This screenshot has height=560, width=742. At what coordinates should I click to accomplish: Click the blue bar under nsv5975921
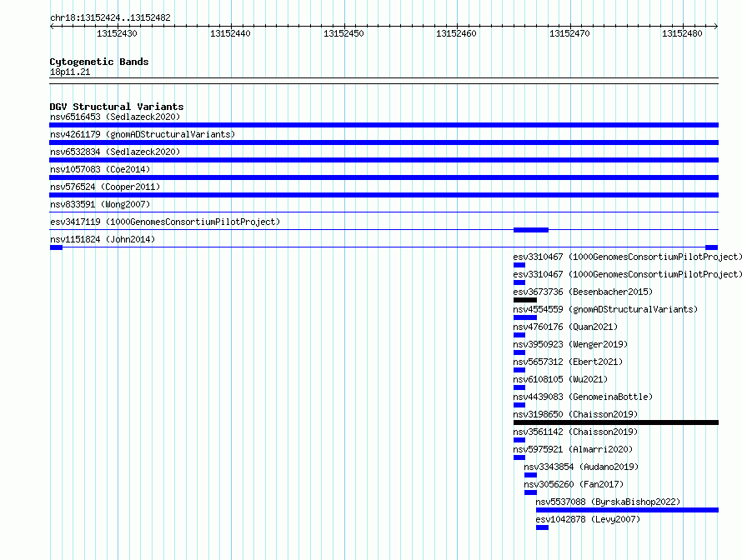point(519,457)
